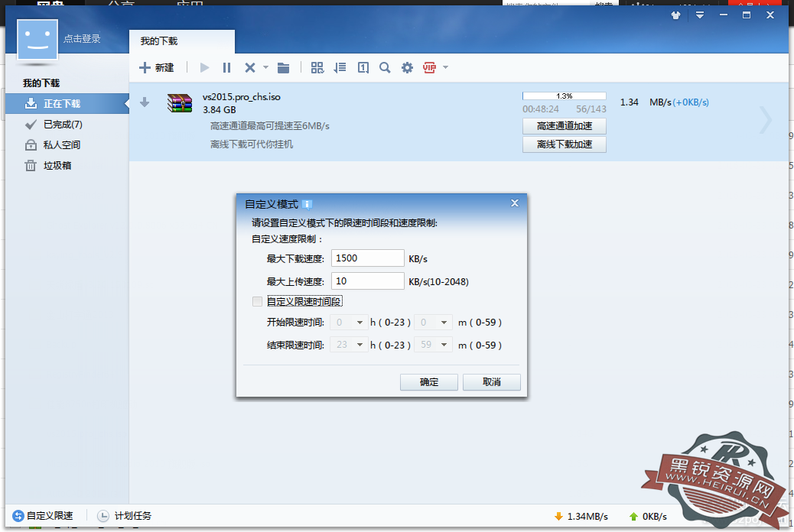
Task: Click the user avatar icon
Action: point(37,40)
